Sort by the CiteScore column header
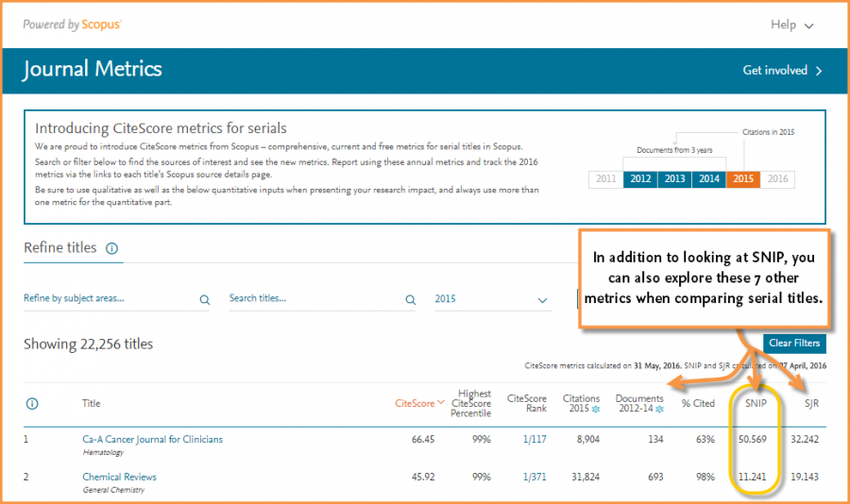Screen dimensions: 850x504 coord(415,403)
